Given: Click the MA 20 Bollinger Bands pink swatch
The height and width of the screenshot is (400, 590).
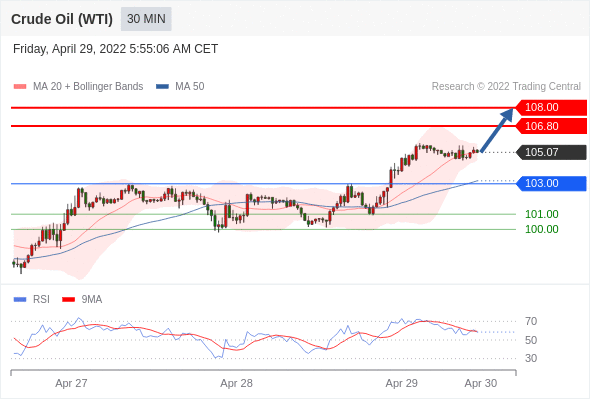Looking at the screenshot, I should [x=20, y=87].
